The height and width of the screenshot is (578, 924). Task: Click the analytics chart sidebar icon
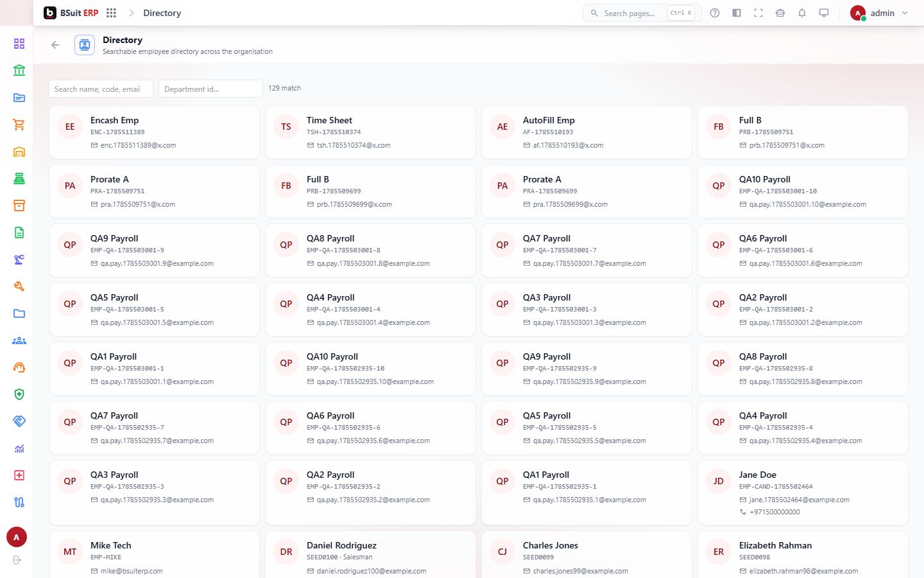point(19,448)
